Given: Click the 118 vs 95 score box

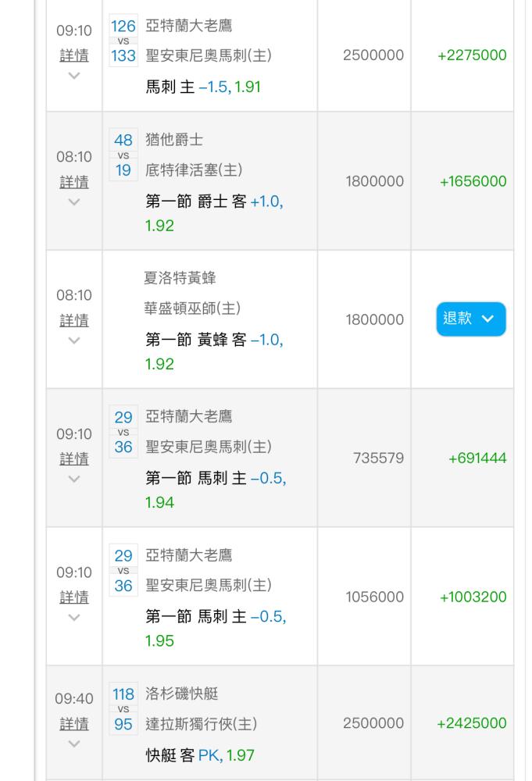Looking at the screenshot, I should (123, 709).
